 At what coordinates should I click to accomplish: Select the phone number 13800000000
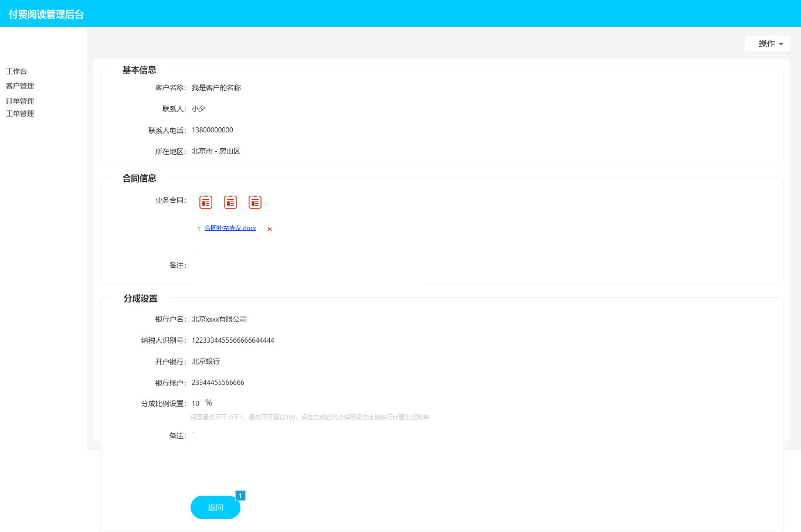coord(212,130)
